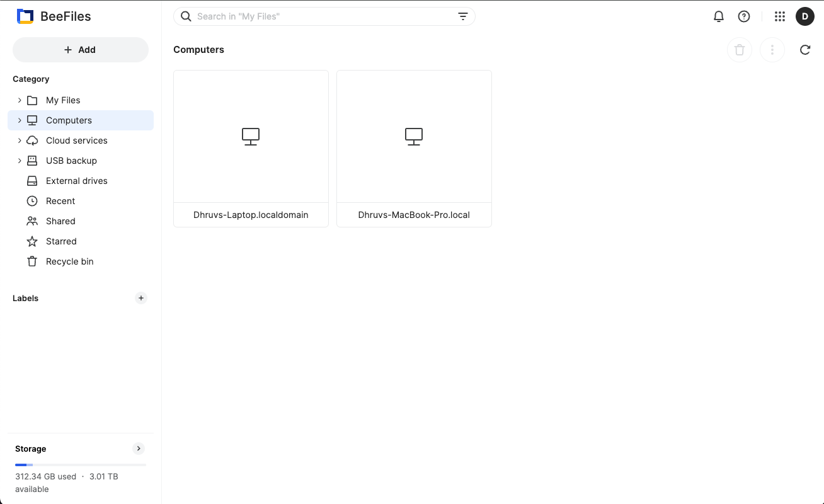Open the apps grid launcher
824x504 pixels.
[x=780, y=16]
